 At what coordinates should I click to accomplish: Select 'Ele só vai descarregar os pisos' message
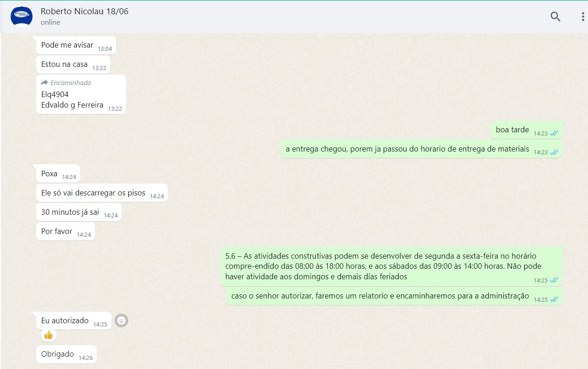tap(93, 193)
